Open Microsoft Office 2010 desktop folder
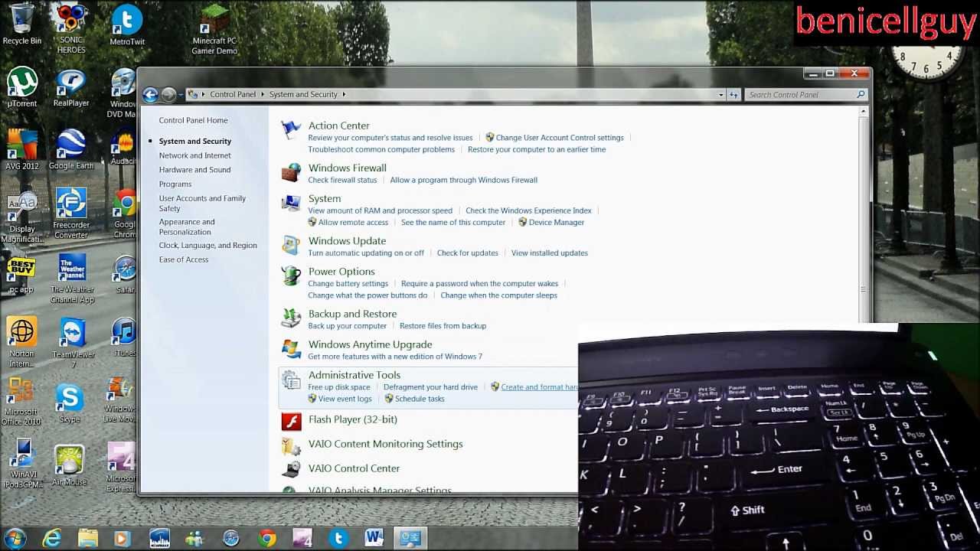980x551 pixels. pyautogui.click(x=21, y=402)
